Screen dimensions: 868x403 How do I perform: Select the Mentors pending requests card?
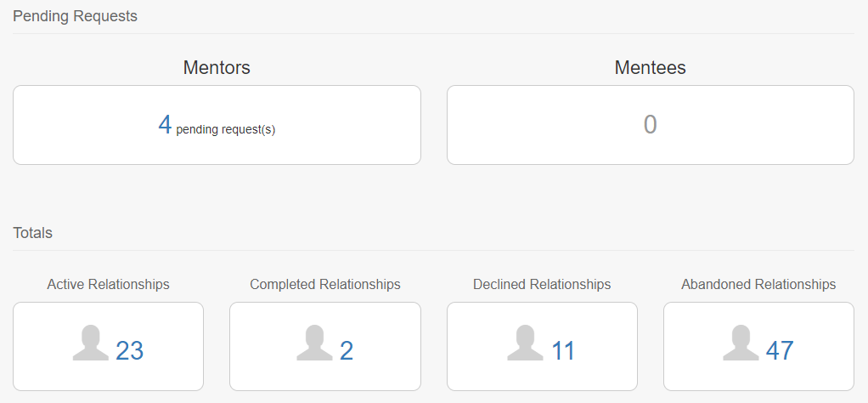click(x=217, y=125)
